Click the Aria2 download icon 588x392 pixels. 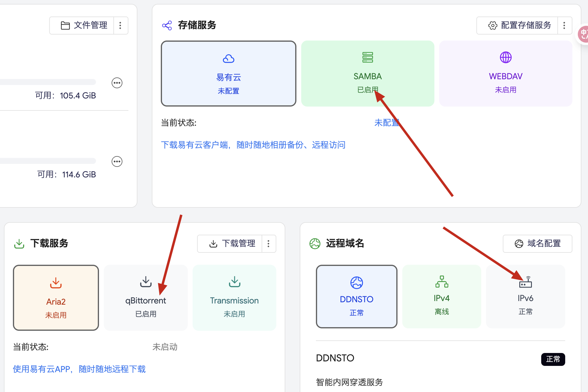(56, 283)
